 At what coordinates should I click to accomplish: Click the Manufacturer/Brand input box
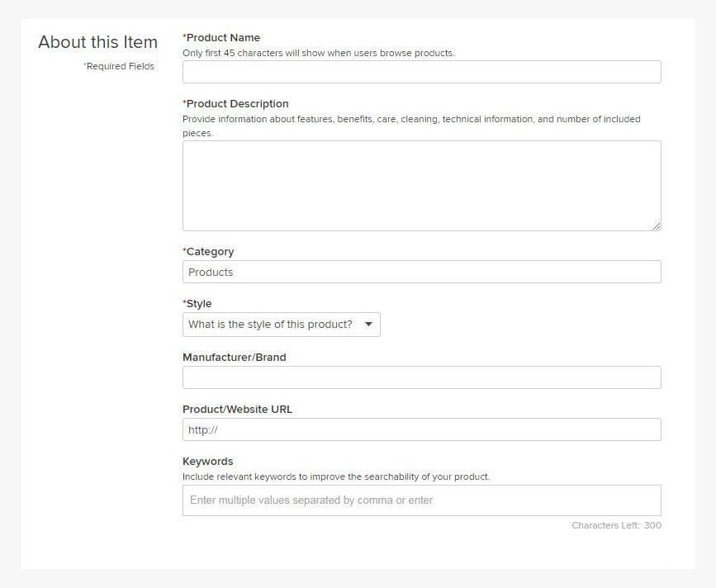pyautogui.click(x=421, y=377)
